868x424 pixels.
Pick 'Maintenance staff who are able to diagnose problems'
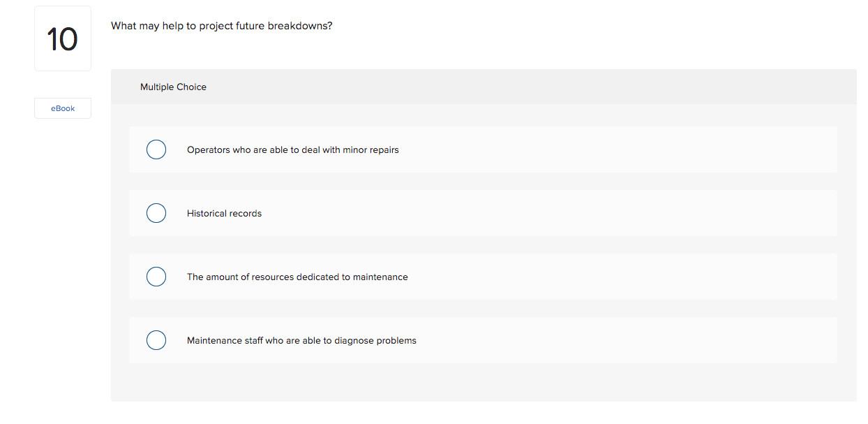tap(156, 340)
